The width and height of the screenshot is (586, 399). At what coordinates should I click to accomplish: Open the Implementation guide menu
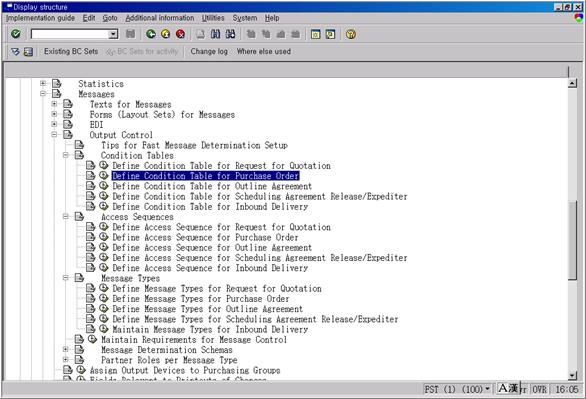[x=40, y=18]
